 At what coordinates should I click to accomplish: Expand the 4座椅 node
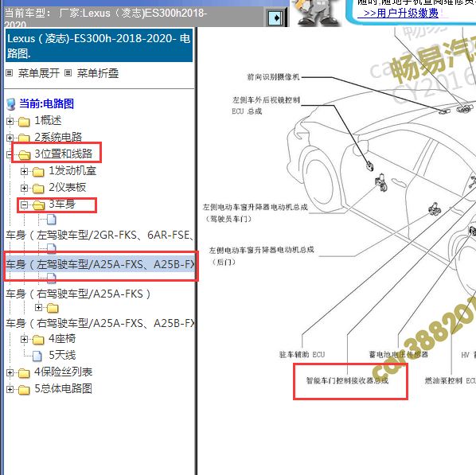(24, 339)
